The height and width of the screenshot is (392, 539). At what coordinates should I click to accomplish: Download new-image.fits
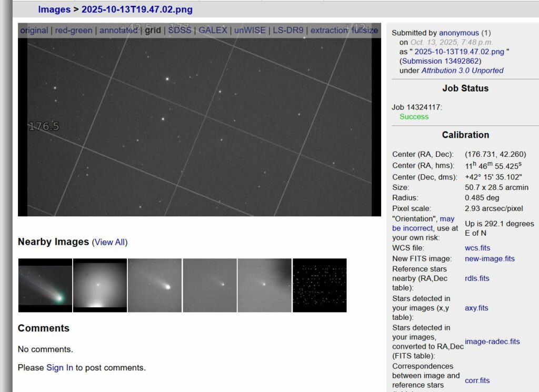(490, 258)
